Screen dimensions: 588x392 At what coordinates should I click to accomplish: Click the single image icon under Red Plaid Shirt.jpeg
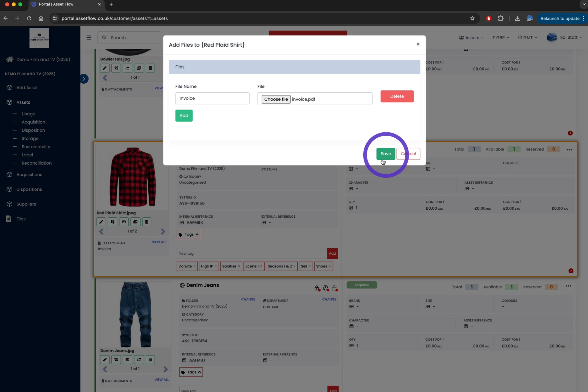[x=124, y=222]
